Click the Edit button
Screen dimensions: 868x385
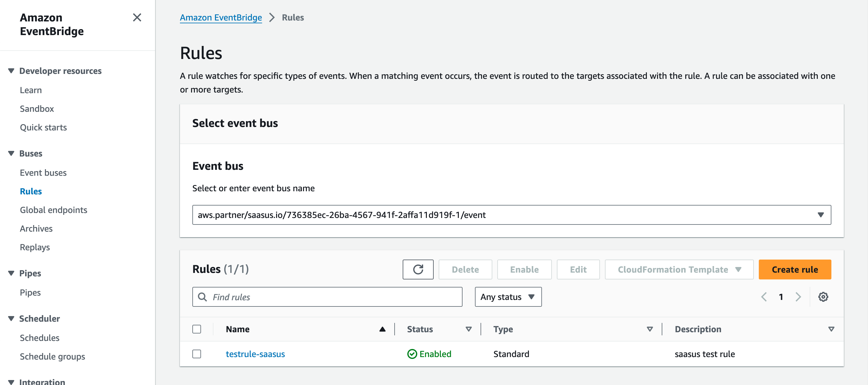pos(578,269)
